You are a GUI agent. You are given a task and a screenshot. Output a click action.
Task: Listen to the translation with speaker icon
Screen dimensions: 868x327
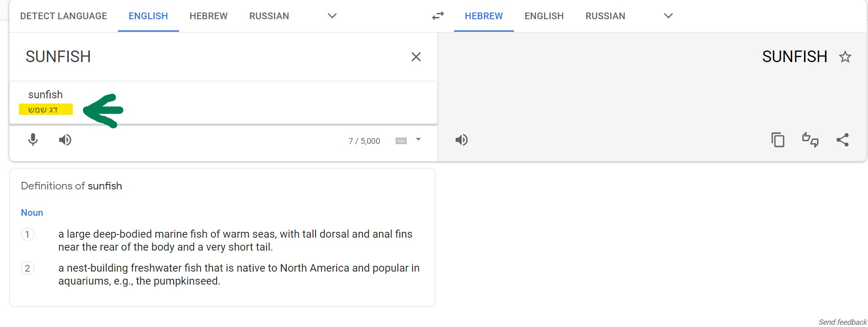point(462,140)
